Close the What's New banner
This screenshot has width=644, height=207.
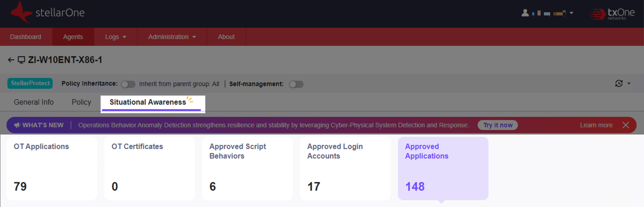click(625, 125)
